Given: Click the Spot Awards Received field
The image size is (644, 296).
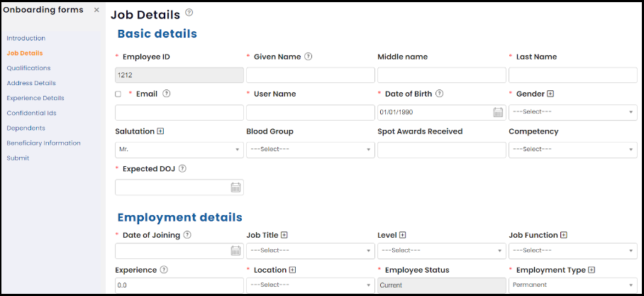Looking at the screenshot, I should pos(442,150).
